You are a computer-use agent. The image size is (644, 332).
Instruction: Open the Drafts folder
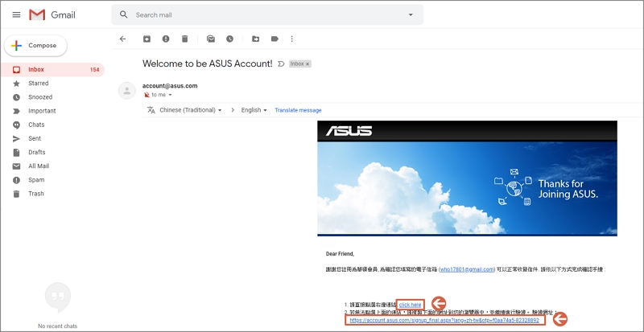point(52,152)
